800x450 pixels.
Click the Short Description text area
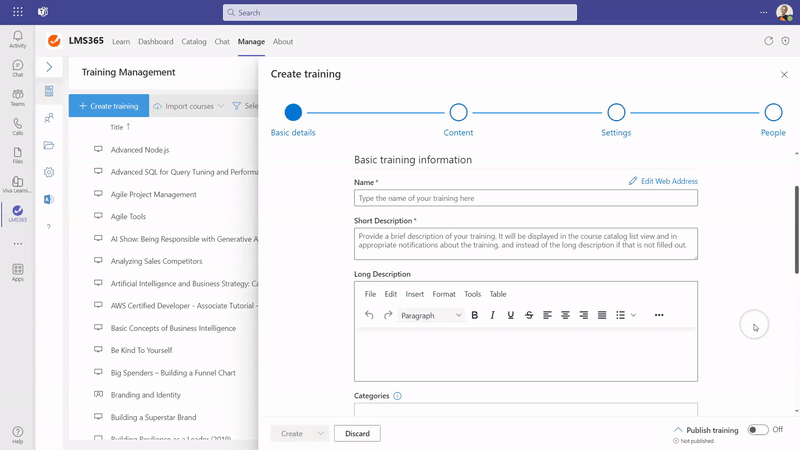click(526, 243)
